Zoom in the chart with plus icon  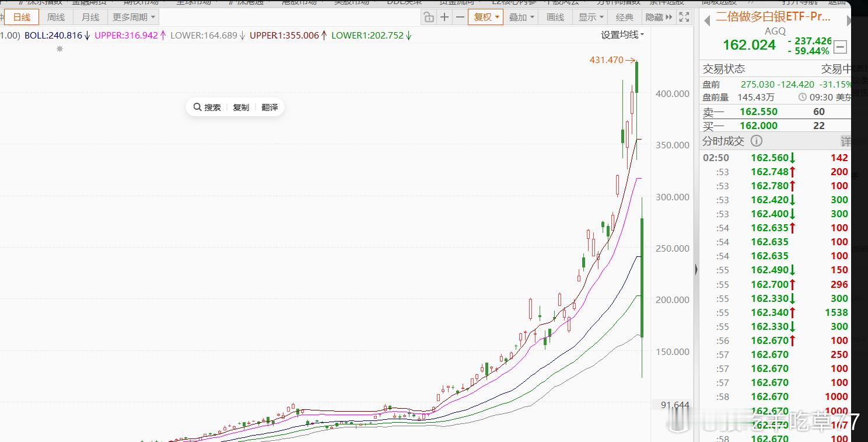click(444, 17)
